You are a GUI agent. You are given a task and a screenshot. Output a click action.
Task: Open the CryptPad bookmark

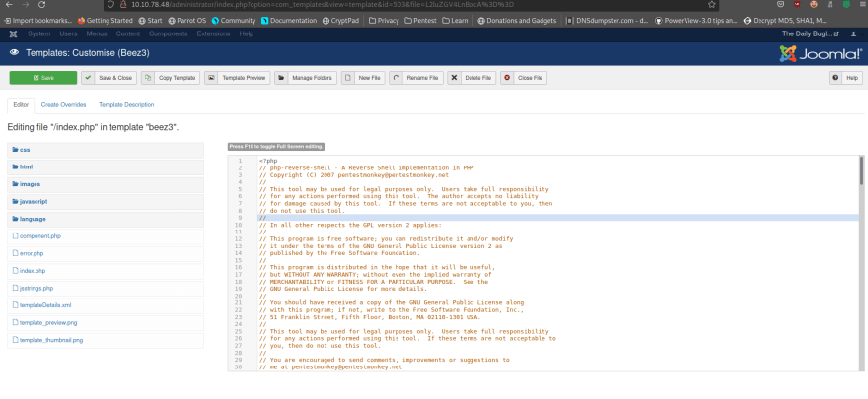pos(340,21)
